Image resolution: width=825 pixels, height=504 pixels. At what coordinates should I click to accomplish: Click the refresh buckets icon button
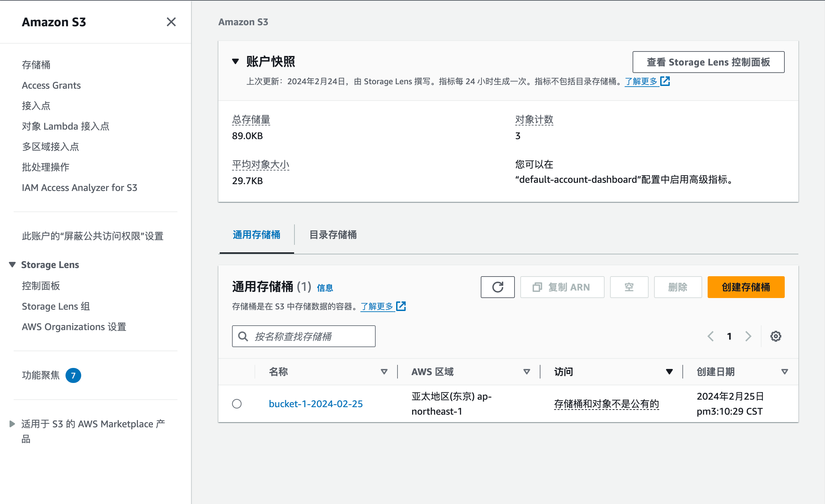[x=497, y=287]
